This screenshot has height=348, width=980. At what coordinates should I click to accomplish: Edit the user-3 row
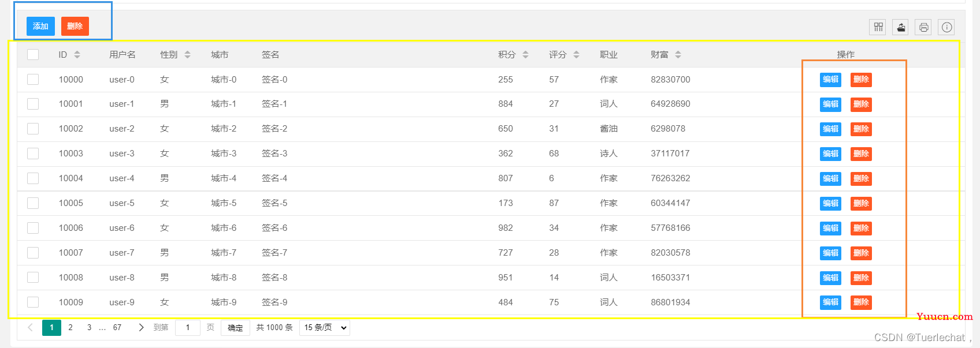(x=830, y=154)
